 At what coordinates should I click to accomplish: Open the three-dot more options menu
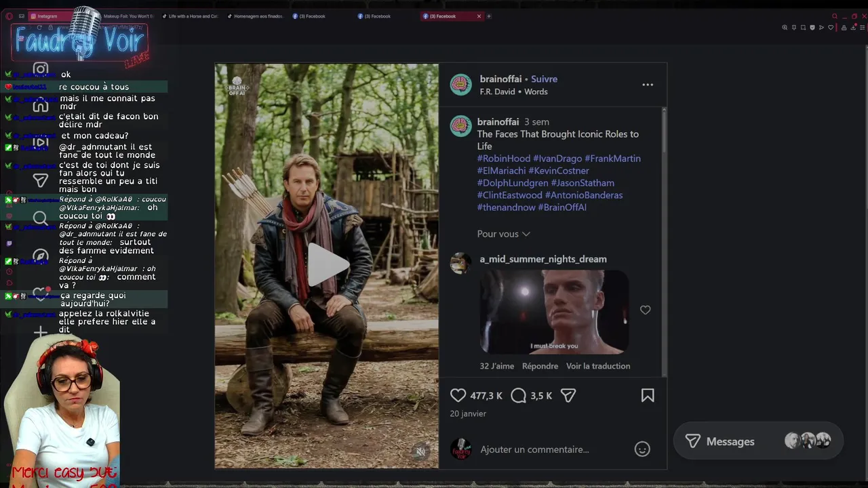[x=648, y=85]
